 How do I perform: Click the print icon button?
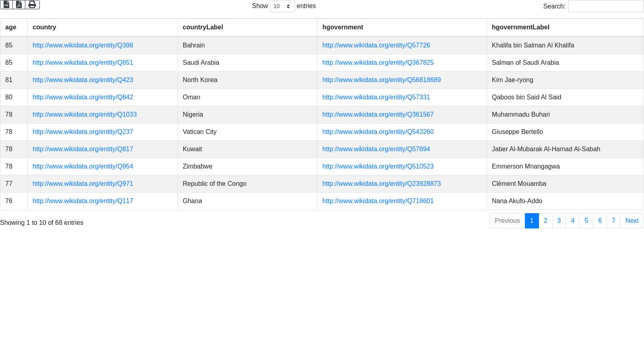point(32,4)
